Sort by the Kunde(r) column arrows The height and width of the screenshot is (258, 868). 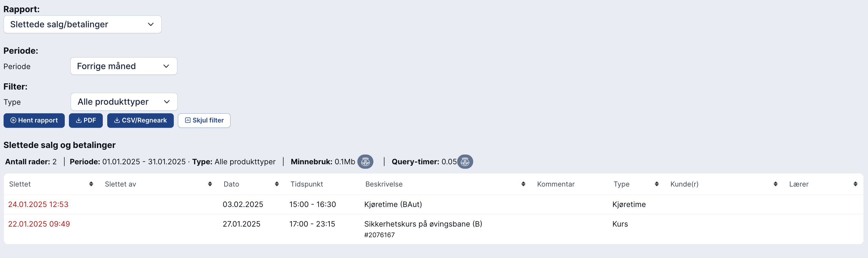point(776,184)
